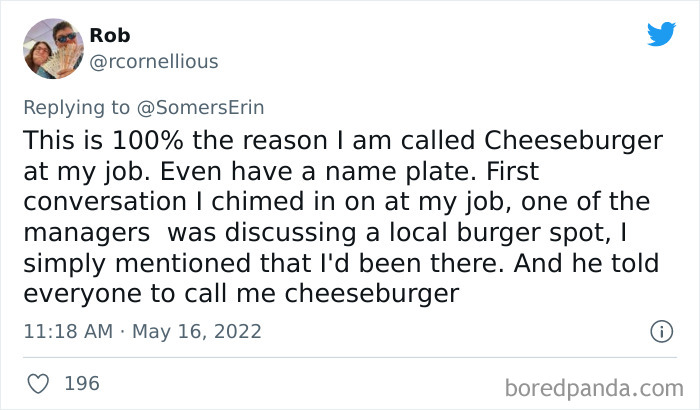Viewport: 700px width, 410px height.
Task: Open the tweet info circle icon
Action: pyautogui.click(x=660, y=331)
